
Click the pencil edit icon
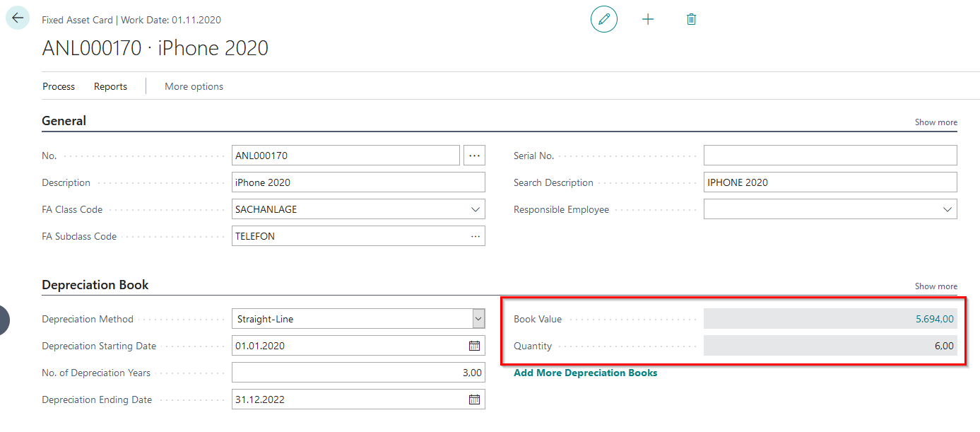pos(603,19)
